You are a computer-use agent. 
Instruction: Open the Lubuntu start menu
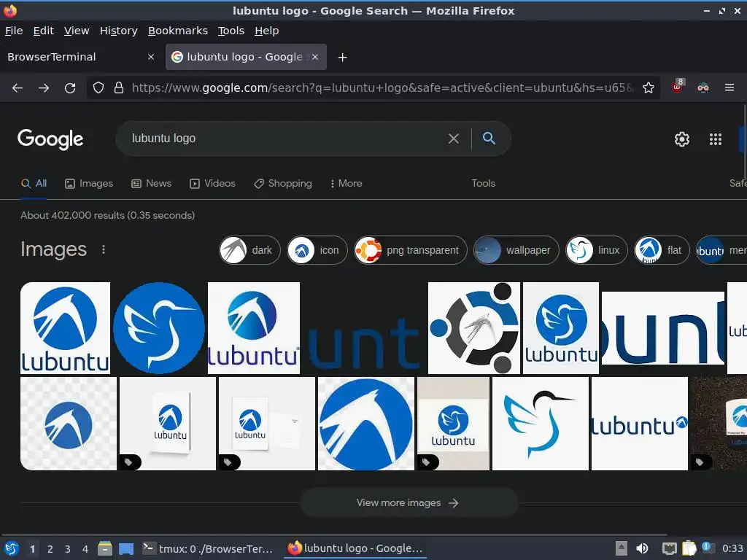tap(12, 548)
